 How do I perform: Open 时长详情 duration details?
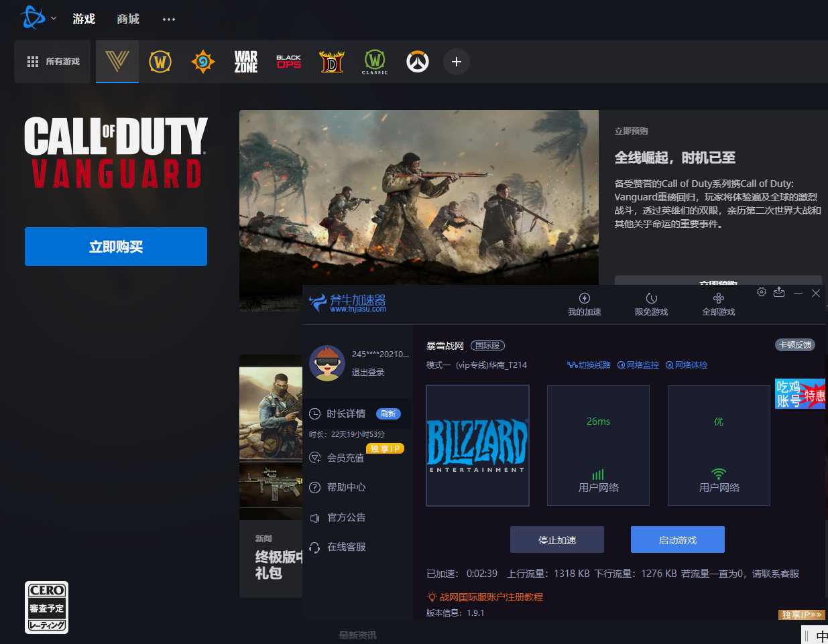coord(346,413)
